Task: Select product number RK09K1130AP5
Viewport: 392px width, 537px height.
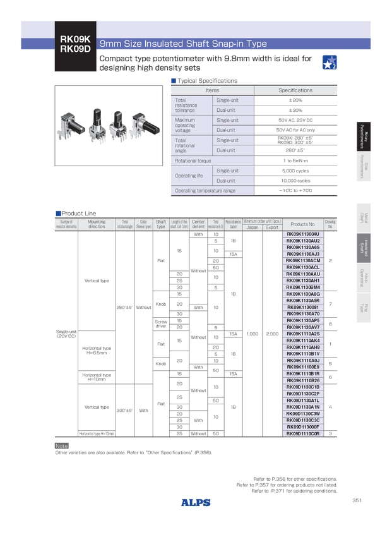Action: click(303, 320)
